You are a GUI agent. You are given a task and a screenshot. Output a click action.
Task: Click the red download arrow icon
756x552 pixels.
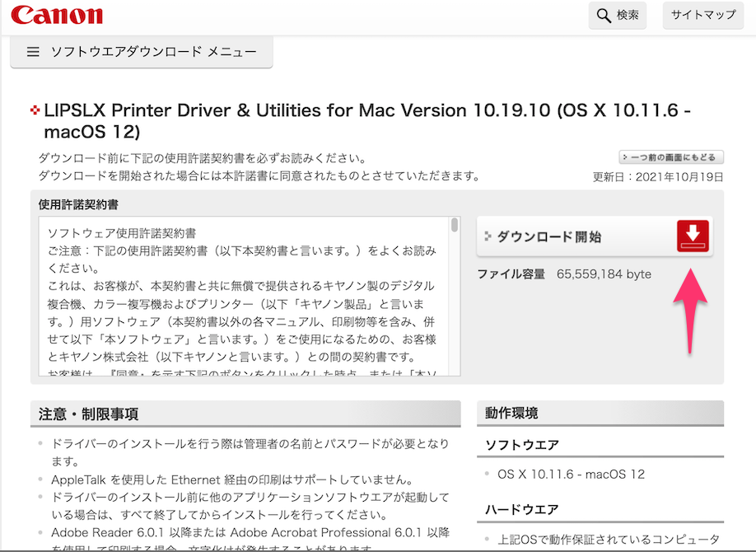[x=693, y=236]
